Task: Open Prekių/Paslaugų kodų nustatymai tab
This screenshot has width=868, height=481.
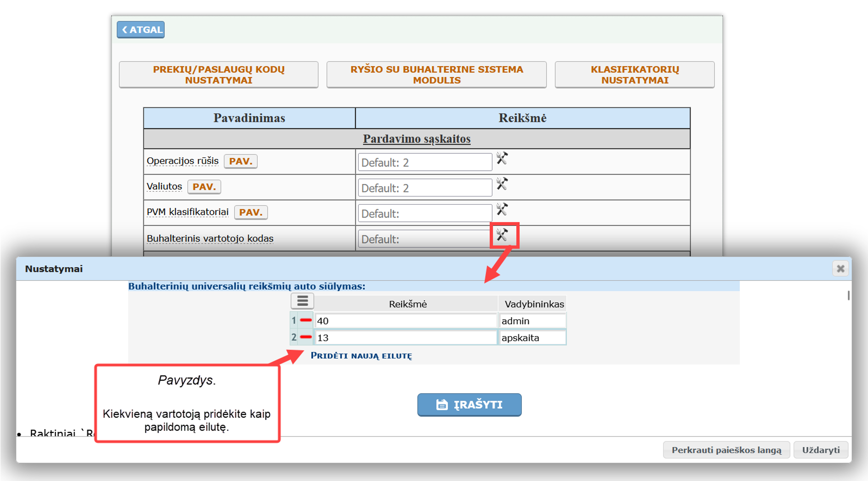Action: coord(219,75)
